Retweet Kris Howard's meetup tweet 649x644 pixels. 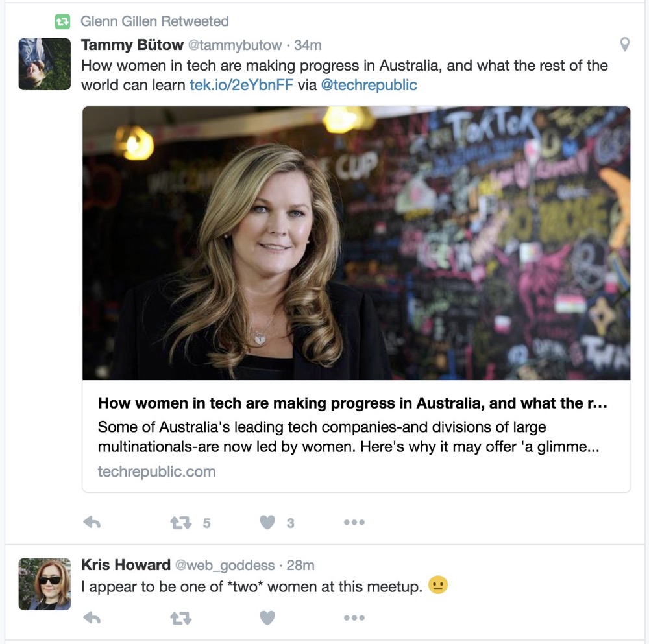click(181, 618)
